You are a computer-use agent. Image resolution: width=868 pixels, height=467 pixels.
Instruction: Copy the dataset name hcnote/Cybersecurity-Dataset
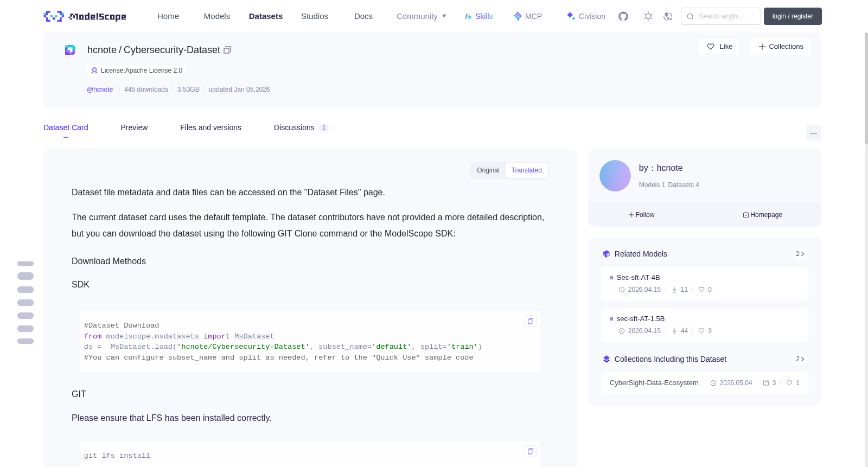[227, 50]
